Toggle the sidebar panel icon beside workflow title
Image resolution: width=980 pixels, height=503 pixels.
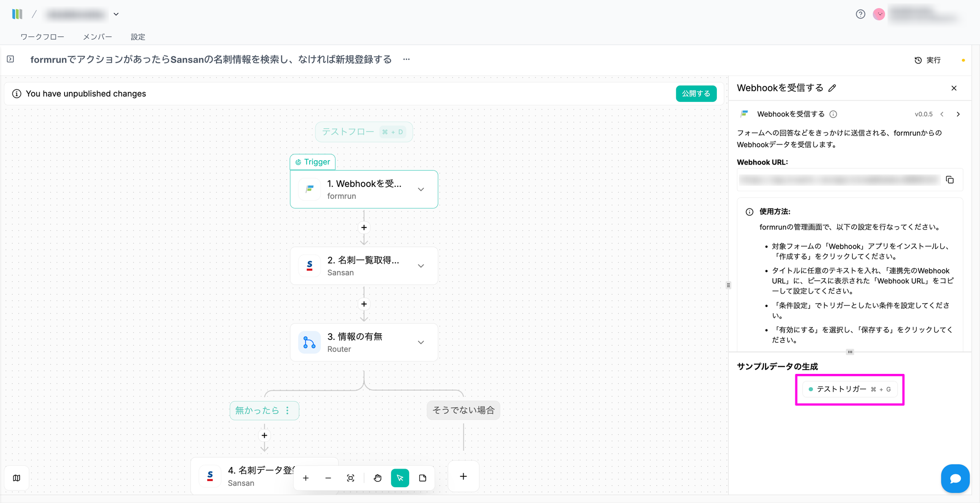click(x=11, y=59)
